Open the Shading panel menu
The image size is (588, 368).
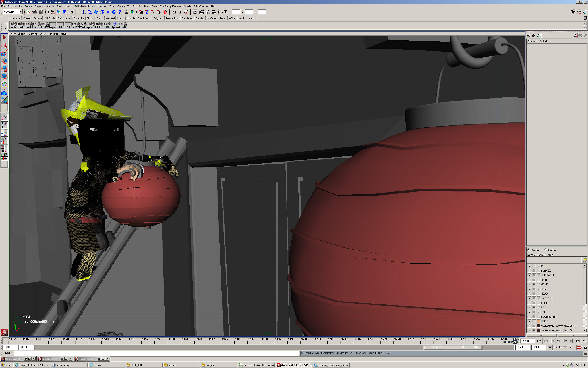pyautogui.click(x=22, y=34)
